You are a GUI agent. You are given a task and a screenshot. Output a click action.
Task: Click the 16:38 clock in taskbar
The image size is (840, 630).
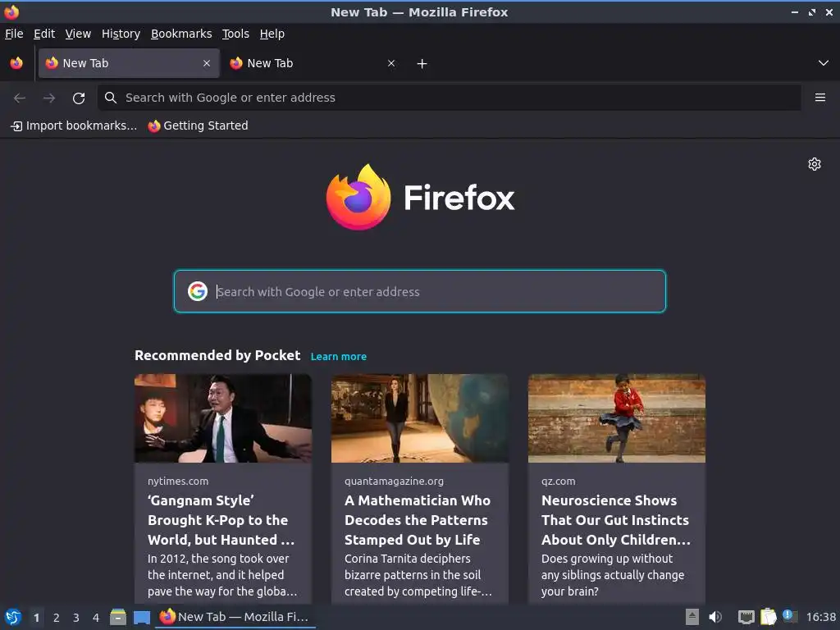click(820, 617)
